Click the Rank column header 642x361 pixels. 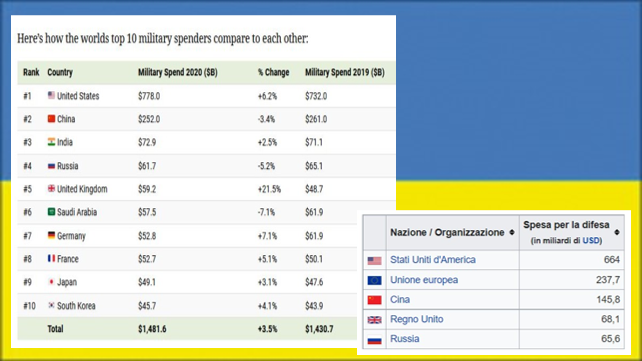point(31,72)
